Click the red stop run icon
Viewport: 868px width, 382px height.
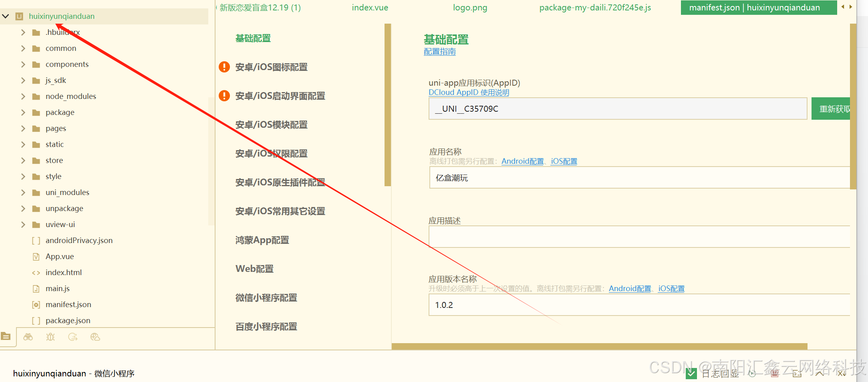coord(775,374)
